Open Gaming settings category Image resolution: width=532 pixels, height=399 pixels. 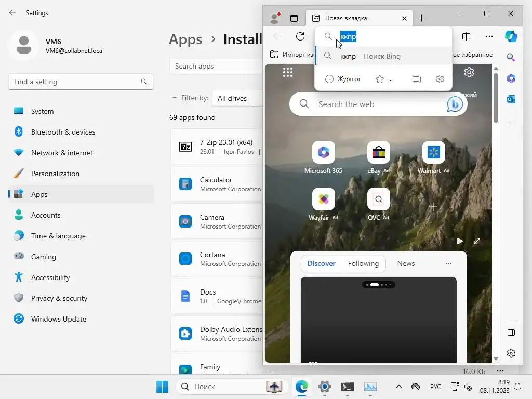click(x=81, y=257)
